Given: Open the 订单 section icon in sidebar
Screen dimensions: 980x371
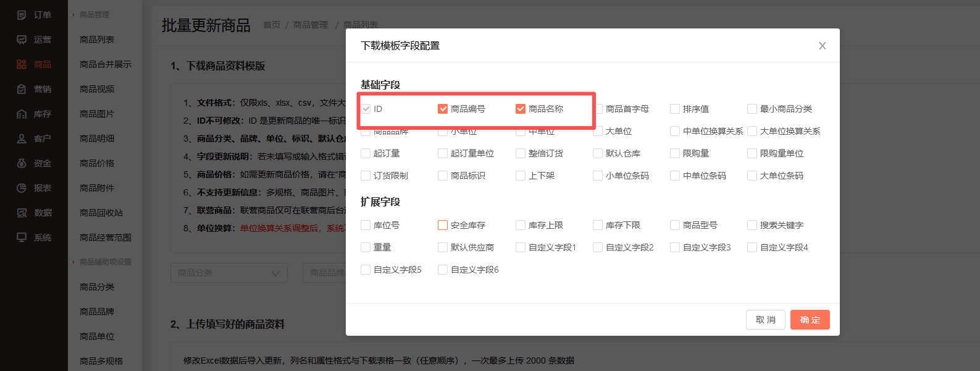Looking at the screenshot, I should 22,15.
